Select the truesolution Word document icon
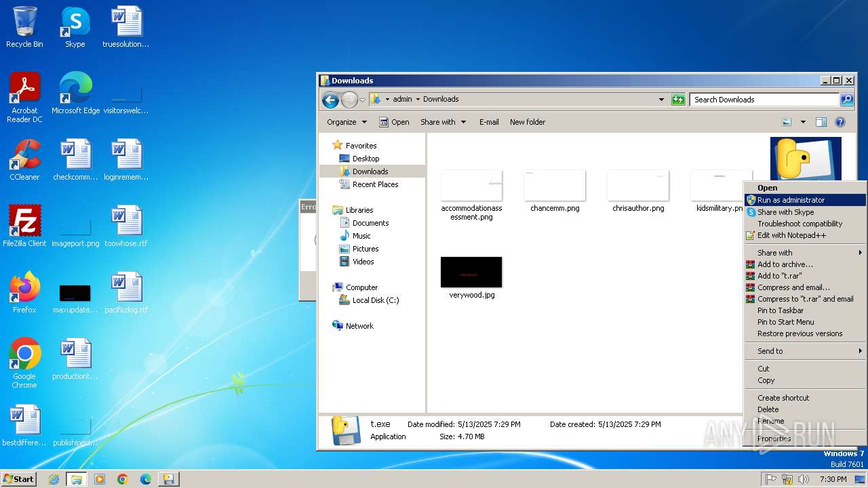 tap(125, 27)
